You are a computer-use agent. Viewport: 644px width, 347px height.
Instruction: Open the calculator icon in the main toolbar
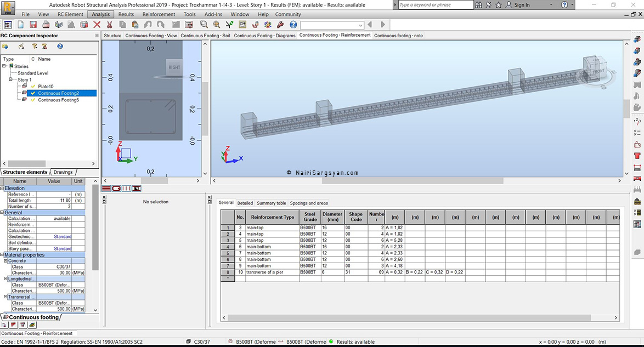[x=189, y=25]
